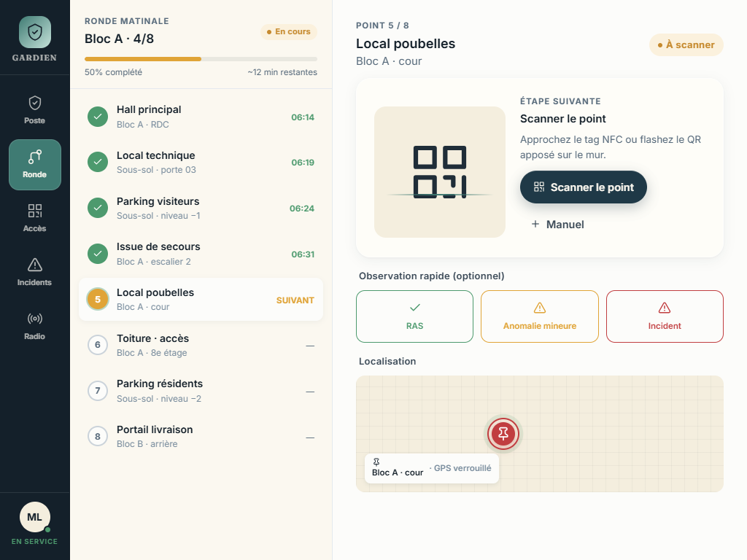Click the EN SERVICE status label
Screen dimensions: 747x560
click(x=34, y=542)
